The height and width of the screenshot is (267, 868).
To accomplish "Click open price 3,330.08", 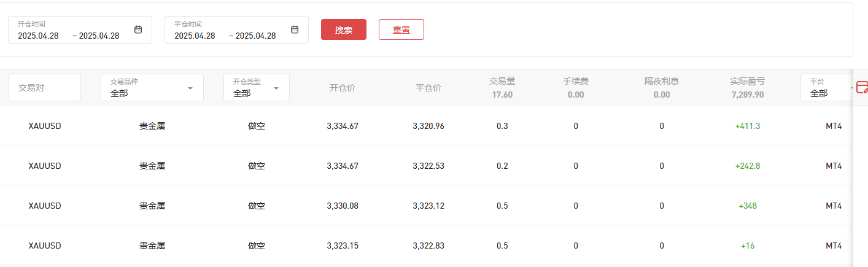I will tap(343, 206).
